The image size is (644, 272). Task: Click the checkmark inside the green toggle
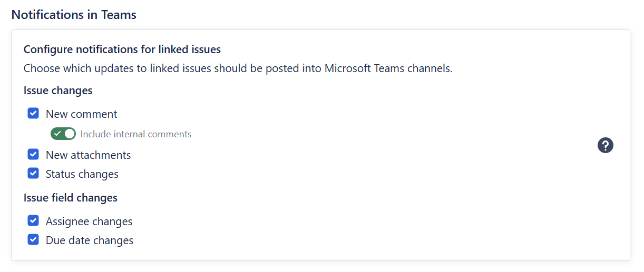pos(57,134)
